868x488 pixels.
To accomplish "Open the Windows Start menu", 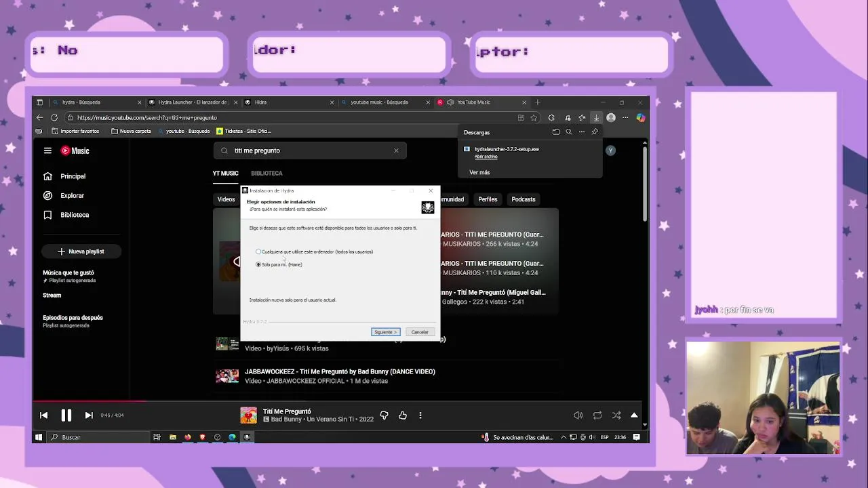I will pos(39,437).
